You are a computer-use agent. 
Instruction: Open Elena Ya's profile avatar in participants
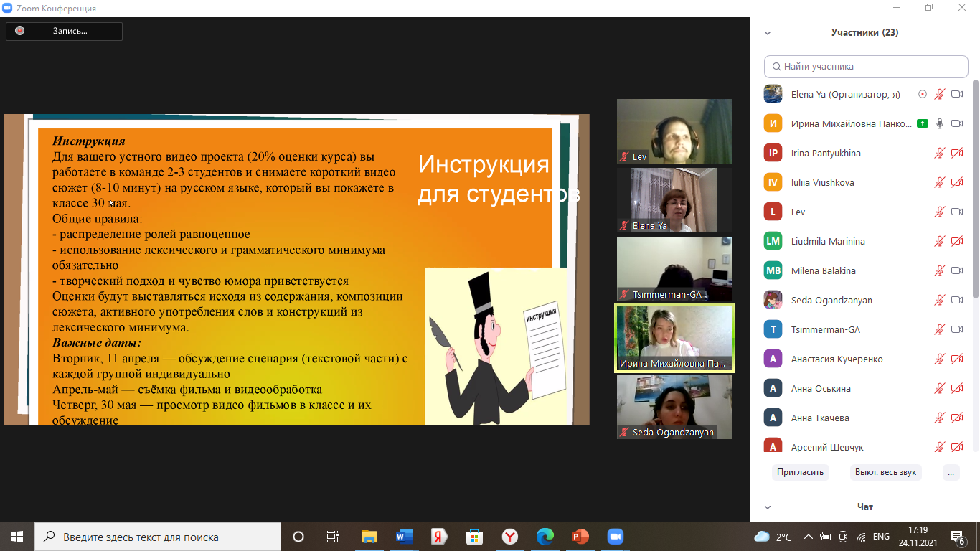(773, 94)
